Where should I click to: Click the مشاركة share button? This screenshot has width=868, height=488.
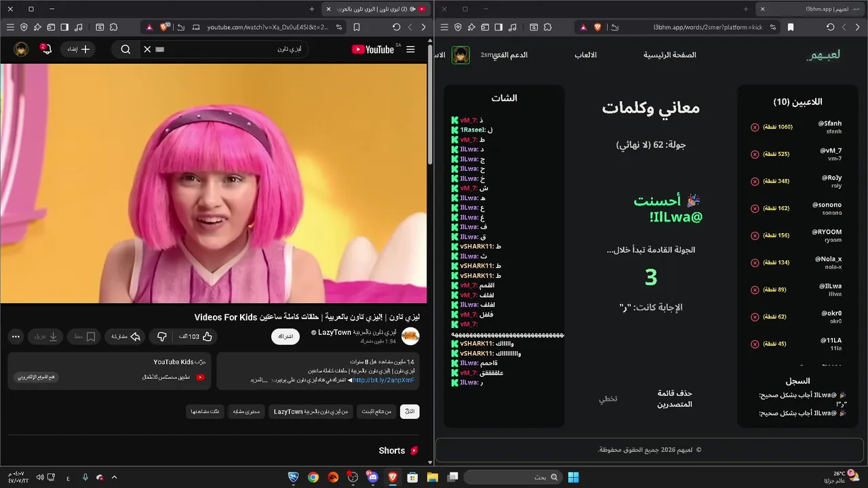point(126,336)
